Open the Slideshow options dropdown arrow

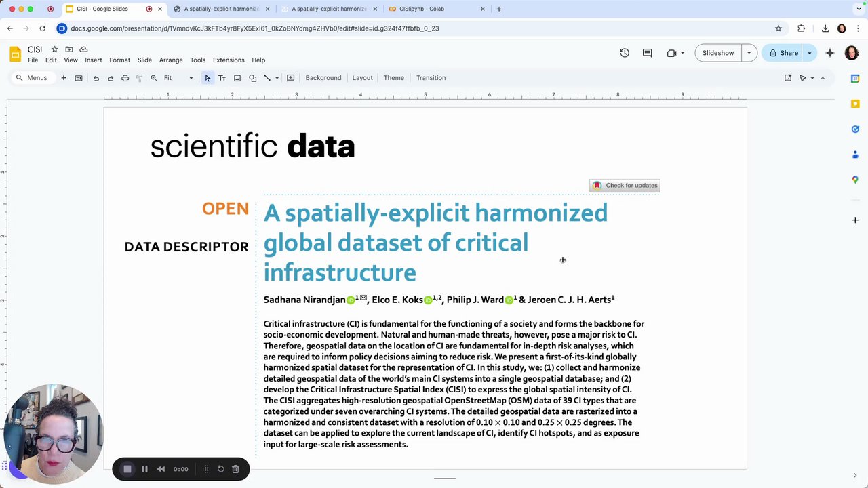[749, 53]
